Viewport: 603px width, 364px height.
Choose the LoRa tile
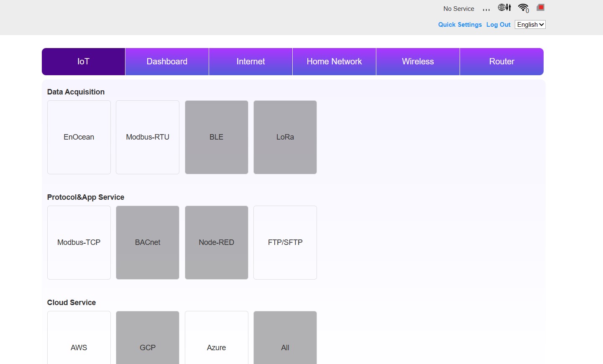(x=285, y=137)
